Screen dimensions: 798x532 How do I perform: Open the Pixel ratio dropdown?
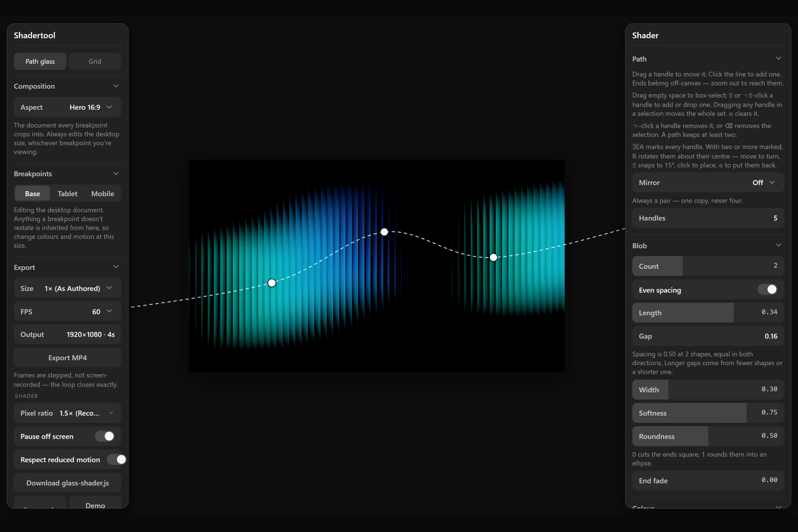(x=68, y=413)
